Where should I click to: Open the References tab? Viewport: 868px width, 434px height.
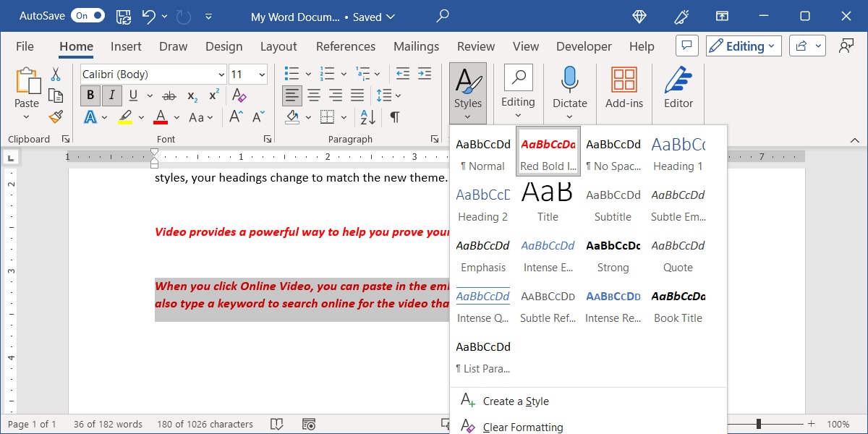[345, 46]
